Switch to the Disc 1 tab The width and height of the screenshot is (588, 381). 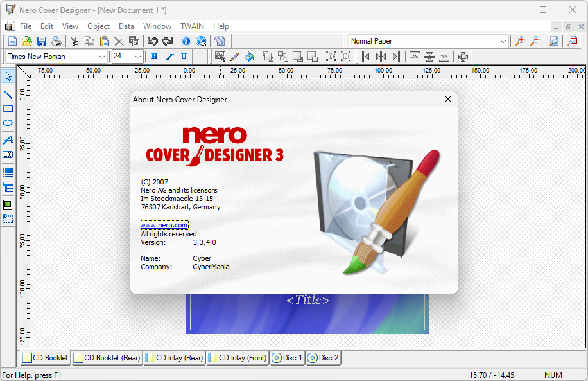tap(288, 358)
